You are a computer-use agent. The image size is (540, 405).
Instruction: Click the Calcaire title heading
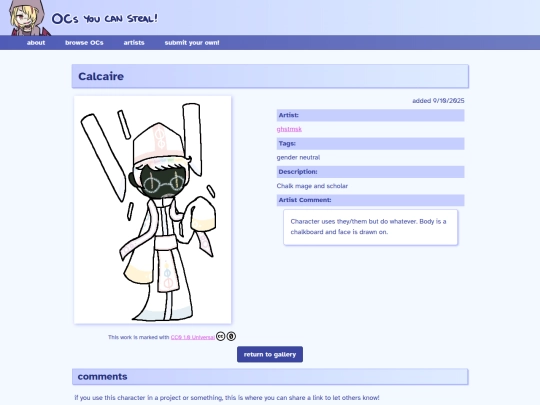pyautogui.click(x=101, y=76)
